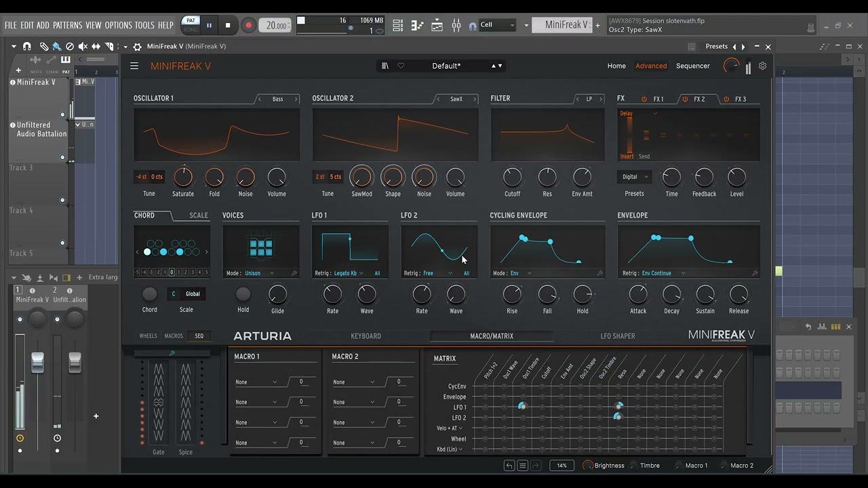Click the redo arrow in bottom bar
This screenshot has height=488, width=868.
tap(535, 466)
